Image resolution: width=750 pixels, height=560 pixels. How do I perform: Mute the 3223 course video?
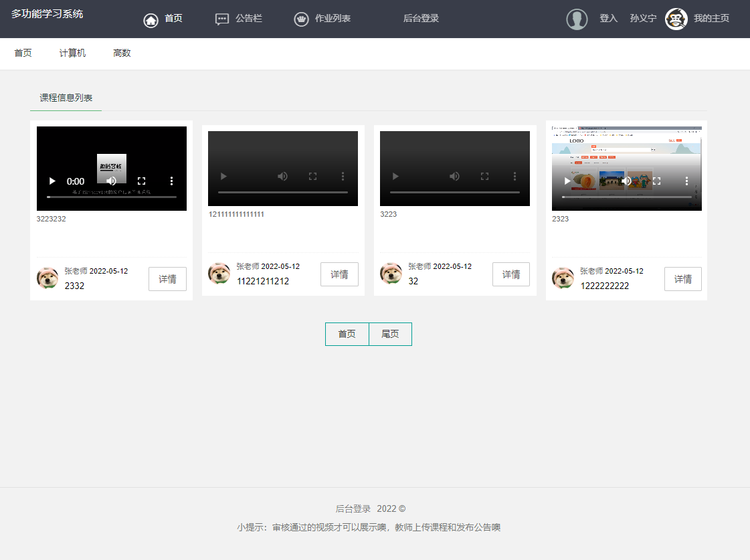point(454,177)
